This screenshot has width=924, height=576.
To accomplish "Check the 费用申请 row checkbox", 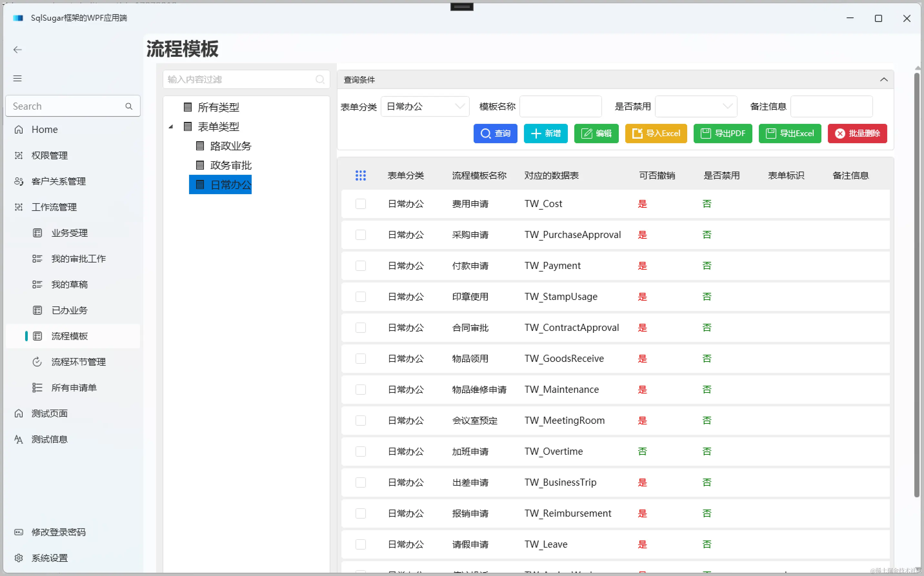I will 360,204.
